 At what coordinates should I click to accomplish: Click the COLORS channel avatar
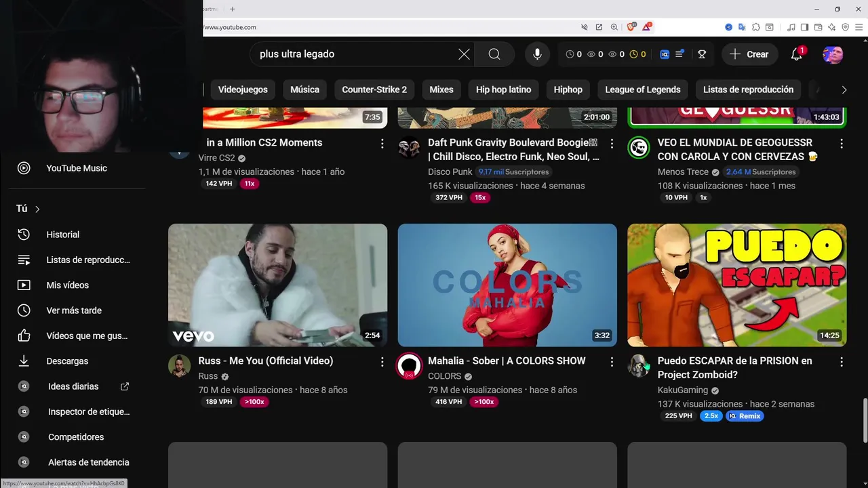pyautogui.click(x=409, y=366)
